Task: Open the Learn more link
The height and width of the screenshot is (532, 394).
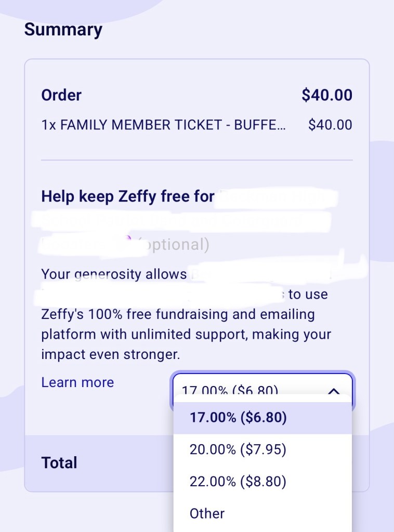Action: click(x=77, y=382)
